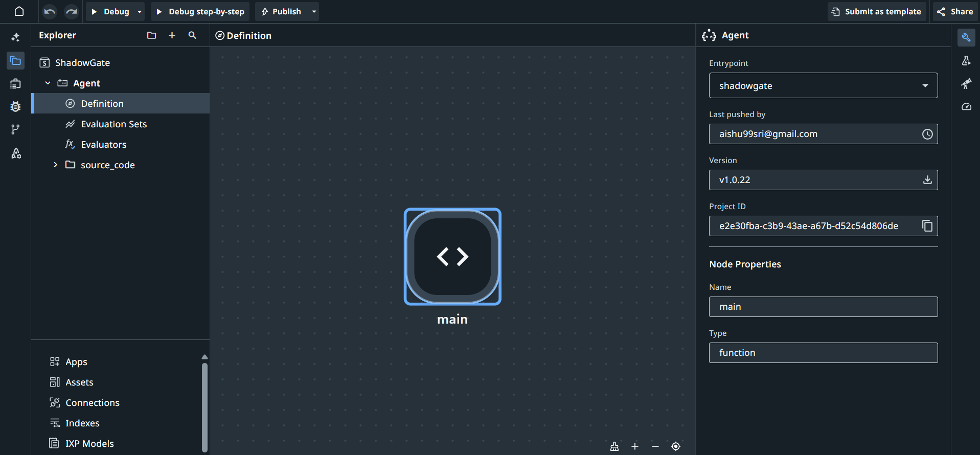Open the source control branch icon
This screenshot has height=455, width=980.
pos(16,129)
